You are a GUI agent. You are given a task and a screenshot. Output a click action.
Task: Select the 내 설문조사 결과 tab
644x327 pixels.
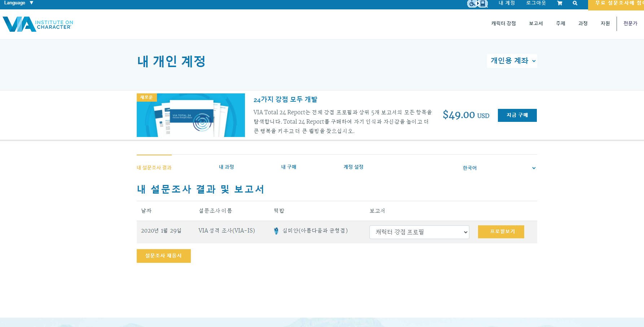154,168
